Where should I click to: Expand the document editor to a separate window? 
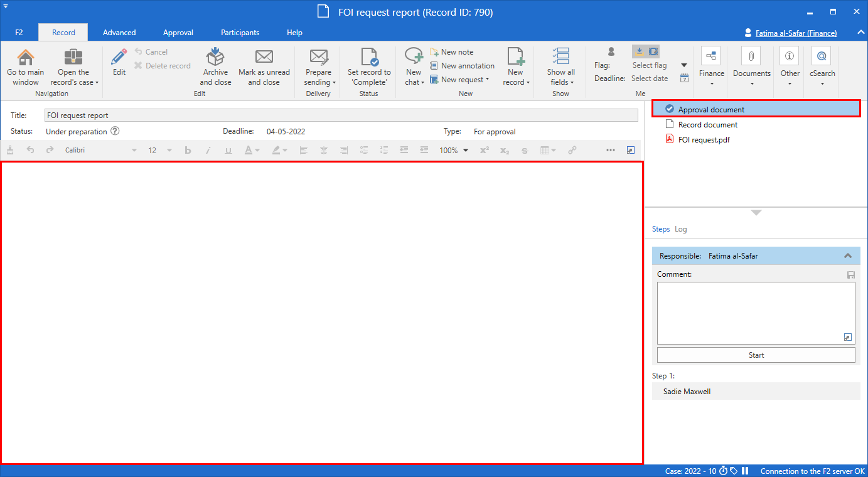pos(631,151)
